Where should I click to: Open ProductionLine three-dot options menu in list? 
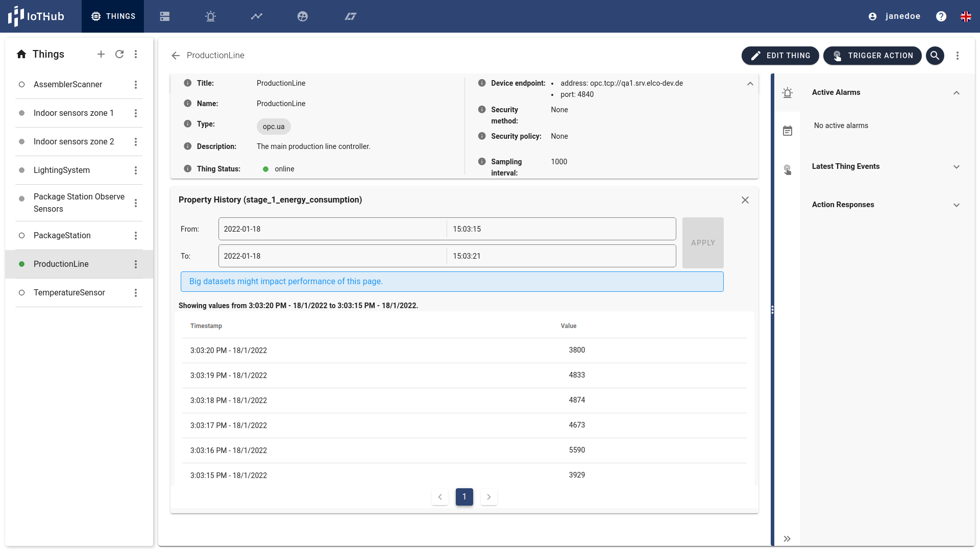136,264
